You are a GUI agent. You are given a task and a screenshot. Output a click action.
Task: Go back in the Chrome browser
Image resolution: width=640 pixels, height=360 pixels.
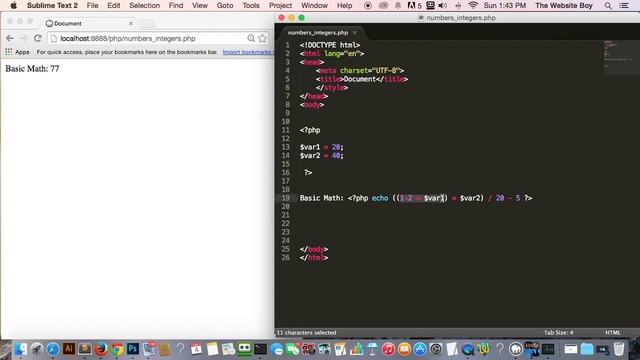coord(10,38)
